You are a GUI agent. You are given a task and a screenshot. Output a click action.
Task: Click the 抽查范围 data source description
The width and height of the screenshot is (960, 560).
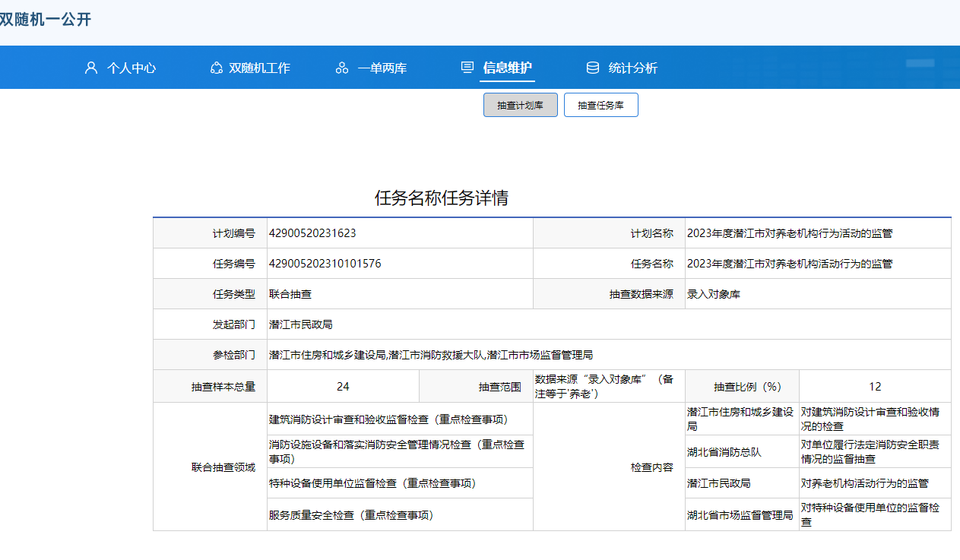tap(604, 386)
